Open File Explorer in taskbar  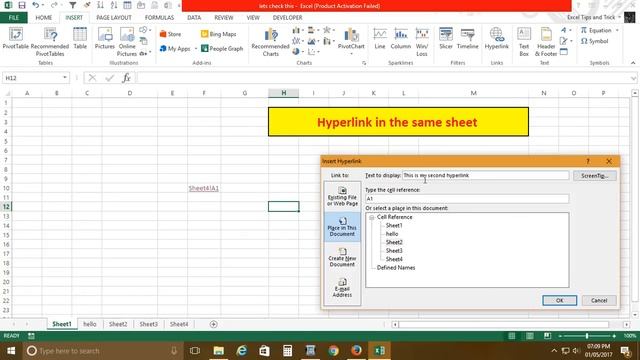coord(219,351)
